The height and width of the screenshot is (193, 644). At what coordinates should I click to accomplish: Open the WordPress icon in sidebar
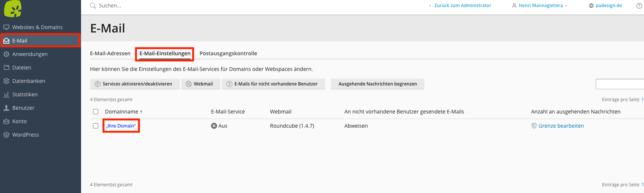pos(6,135)
